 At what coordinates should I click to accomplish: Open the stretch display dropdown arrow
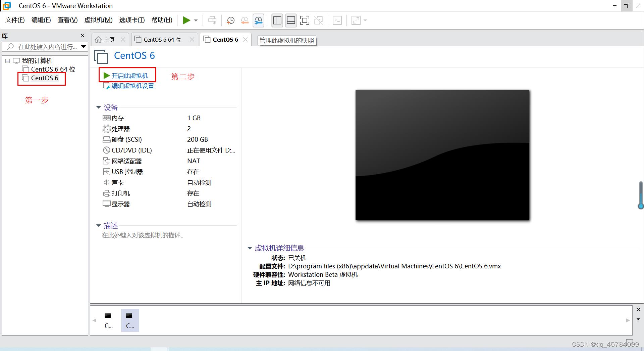[365, 20]
